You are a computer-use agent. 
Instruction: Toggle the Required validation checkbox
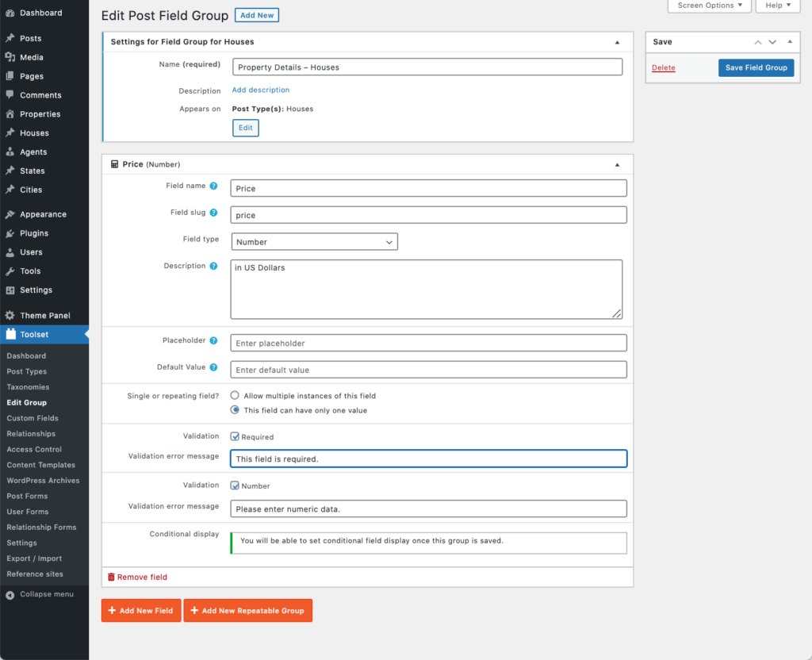(x=235, y=437)
